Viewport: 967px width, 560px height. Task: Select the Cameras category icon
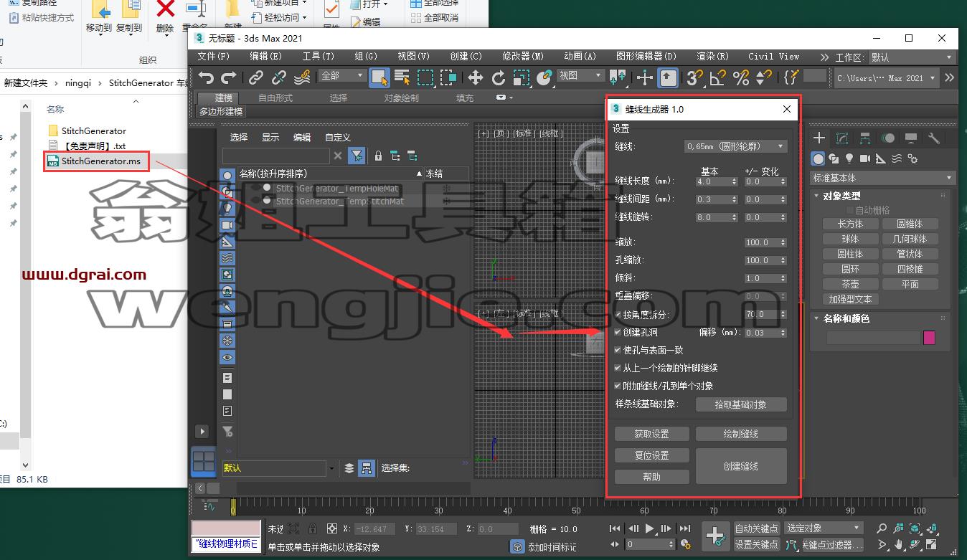point(865,158)
